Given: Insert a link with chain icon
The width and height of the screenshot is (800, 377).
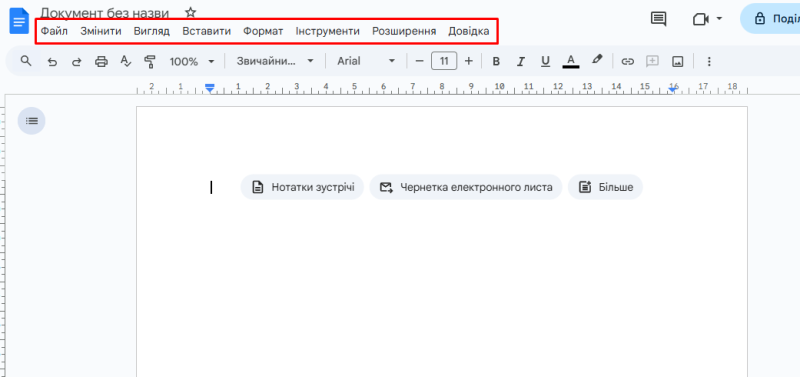Looking at the screenshot, I should tap(627, 62).
